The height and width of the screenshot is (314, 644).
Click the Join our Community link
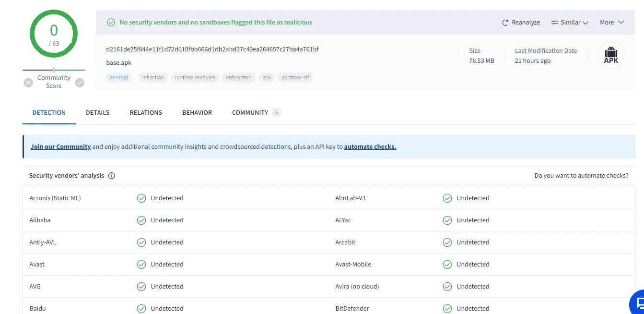pyautogui.click(x=60, y=147)
